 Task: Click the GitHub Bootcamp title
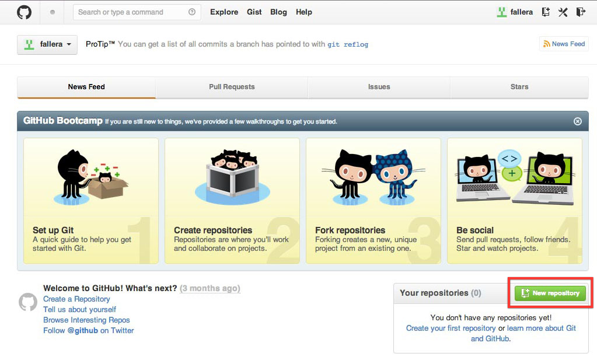click(x=63, y=121)
